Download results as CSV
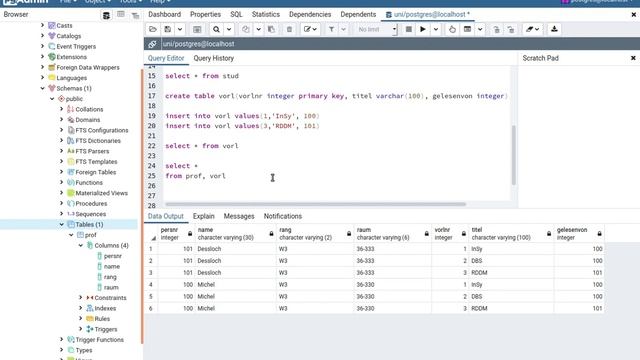The image size is (640, 360). 554,29
